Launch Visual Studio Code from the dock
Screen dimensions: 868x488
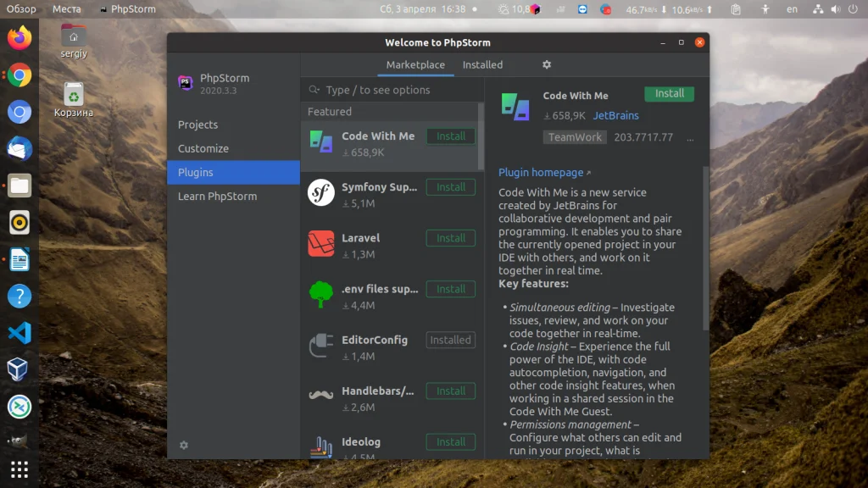coord(19,333)
